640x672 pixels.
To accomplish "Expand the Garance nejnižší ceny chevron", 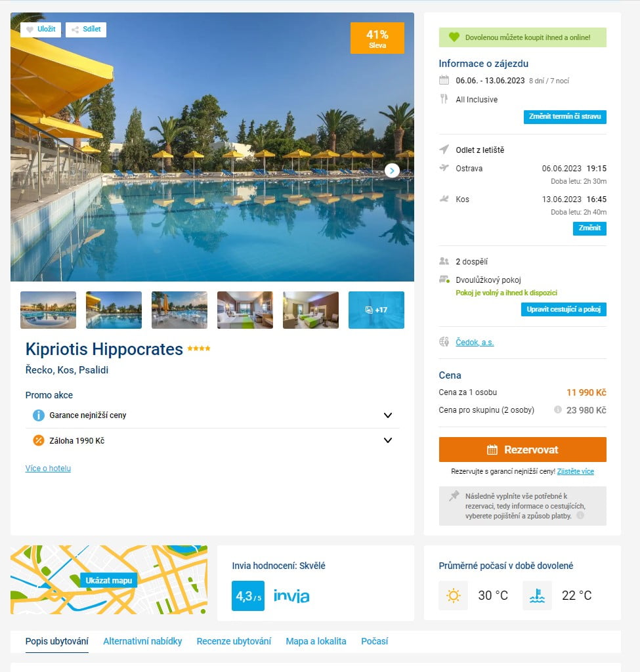I will tap(387, 415).
